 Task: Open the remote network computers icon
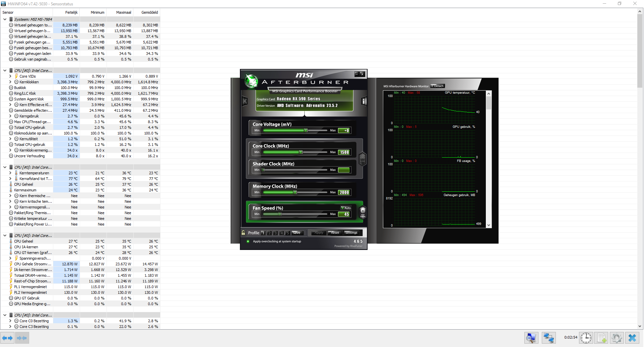[549, 338]
